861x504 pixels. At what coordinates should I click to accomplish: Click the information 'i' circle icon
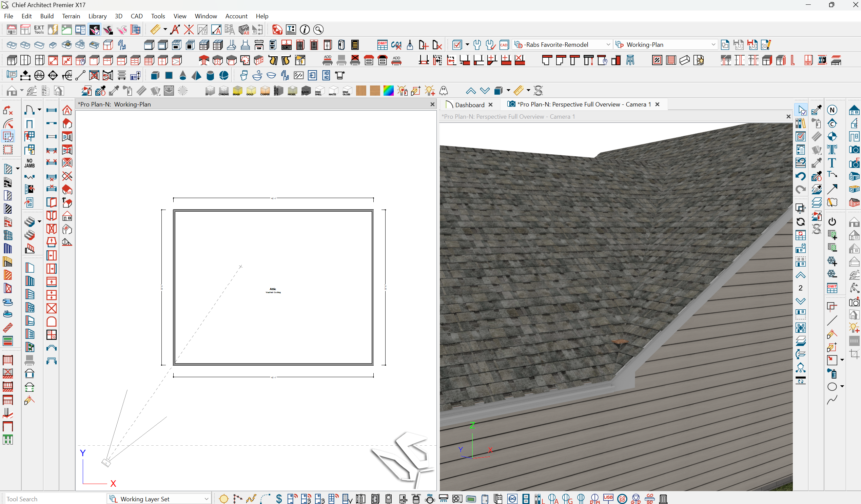point(305,30)
